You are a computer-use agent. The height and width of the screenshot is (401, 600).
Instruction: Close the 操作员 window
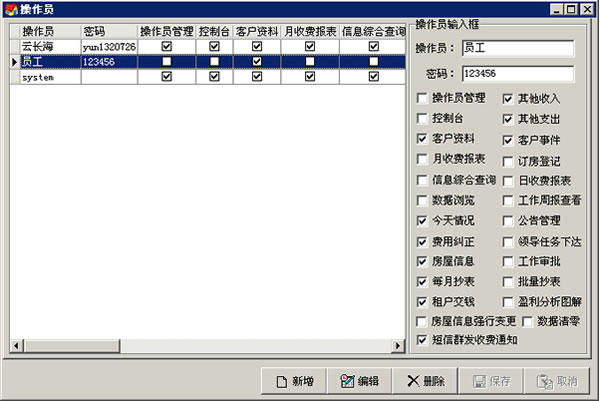587,9
